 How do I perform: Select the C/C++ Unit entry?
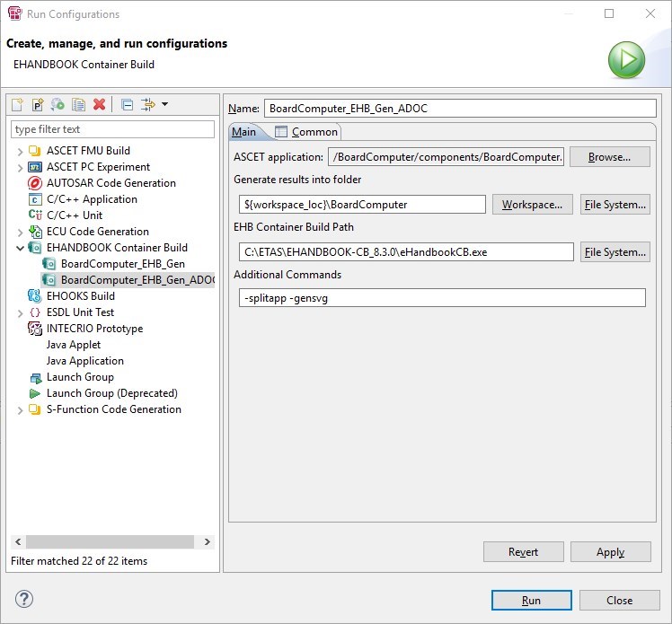coord(75,215)
